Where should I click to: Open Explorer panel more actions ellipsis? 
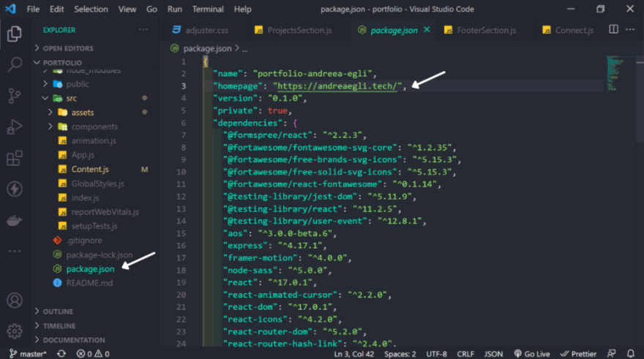(143, 29)
